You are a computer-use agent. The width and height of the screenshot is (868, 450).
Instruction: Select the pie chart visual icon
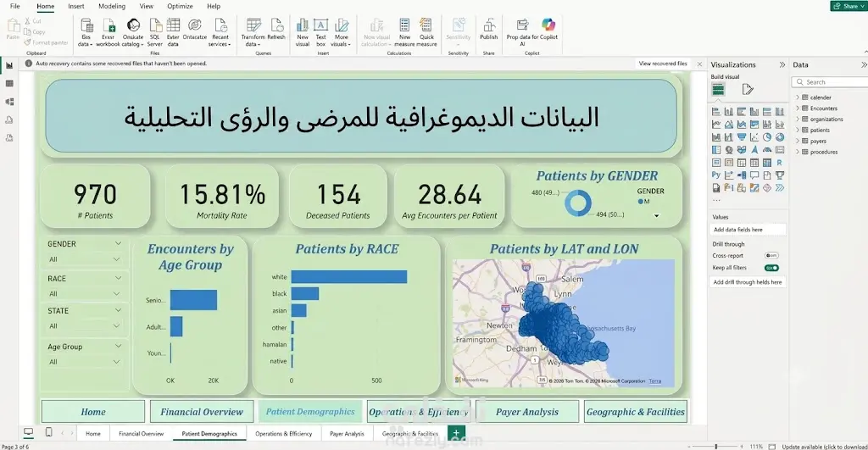pyautogui.click(x=767, y=136)
